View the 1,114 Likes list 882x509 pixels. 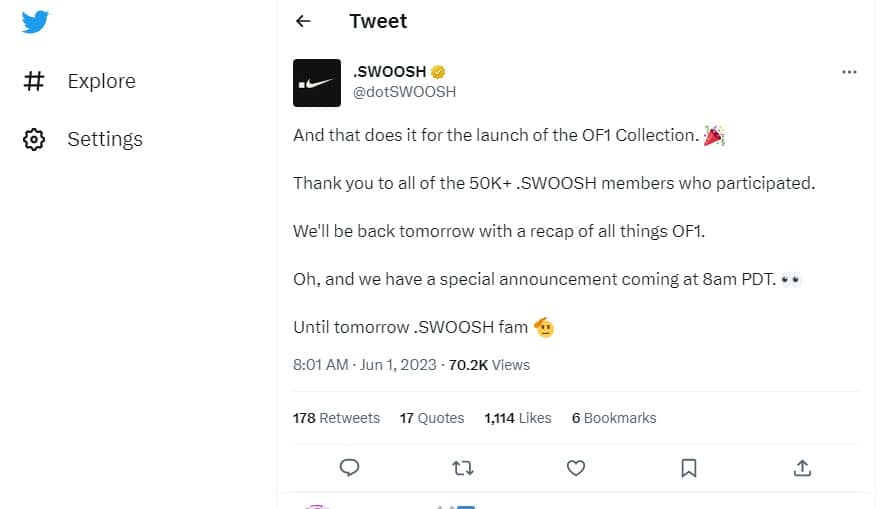518,418
